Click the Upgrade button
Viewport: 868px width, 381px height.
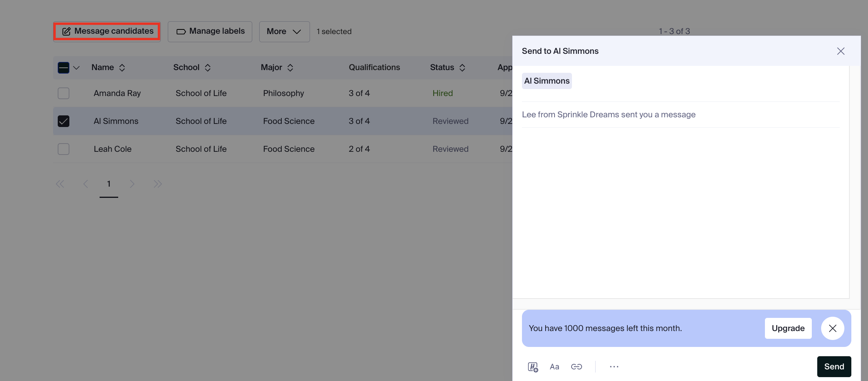(788, 328)
